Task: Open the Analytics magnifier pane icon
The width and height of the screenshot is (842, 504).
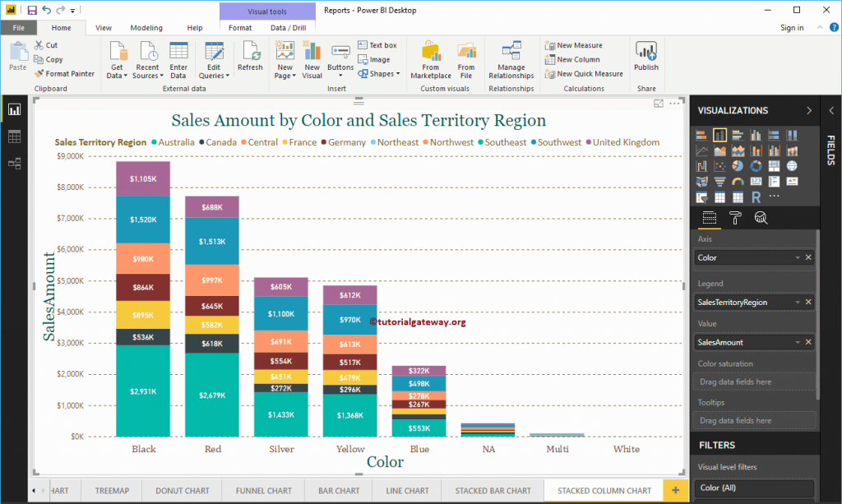Action: tap(761, 218)
